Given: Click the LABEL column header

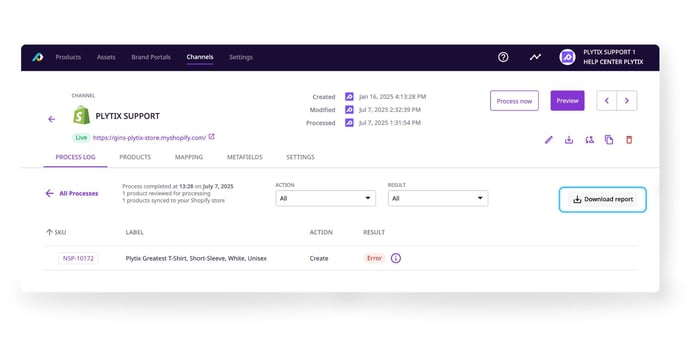Looking at the screenshot, I should [135, 232].
